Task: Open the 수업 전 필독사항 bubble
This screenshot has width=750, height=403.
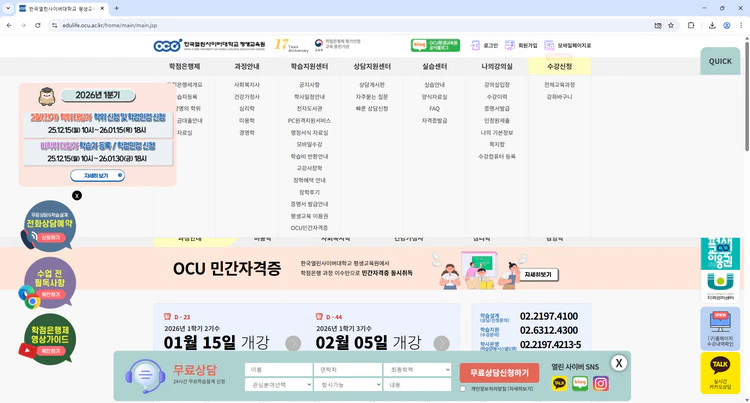Action: pyautogui.click(x=49, y=282)
